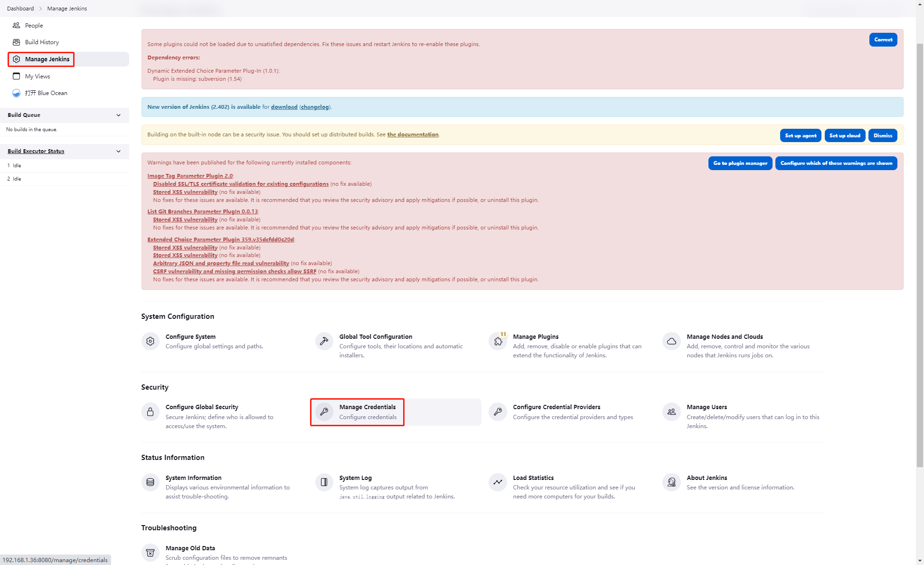The width and height of the screenshot is (924, 565).
Task: Open the documentation link
Action: pyautogui.click(x=413, y=134)
